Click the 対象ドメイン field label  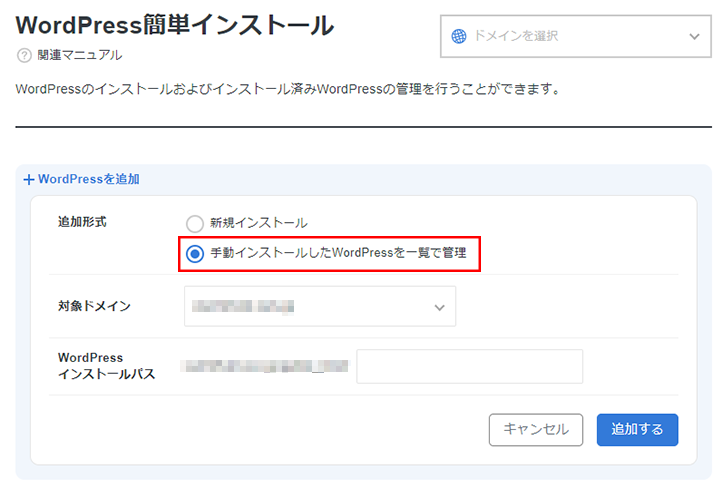click(x=94, y=306)
